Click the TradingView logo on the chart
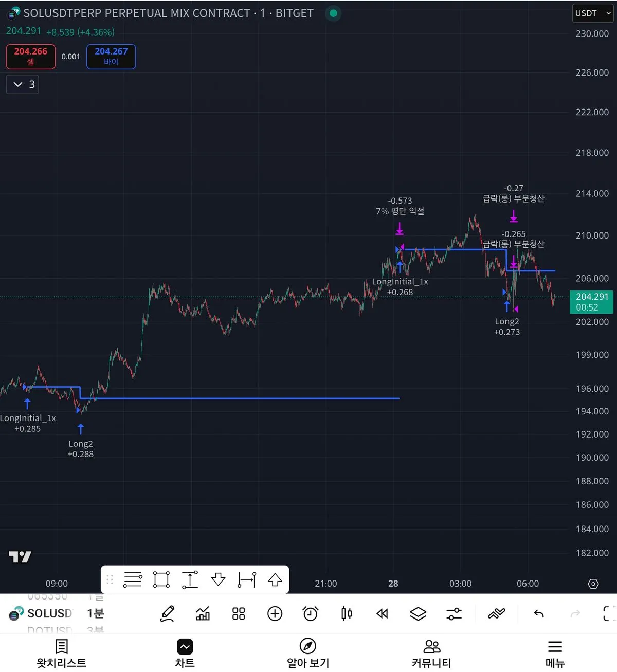 pyautogui.click(x=20, y=557)
